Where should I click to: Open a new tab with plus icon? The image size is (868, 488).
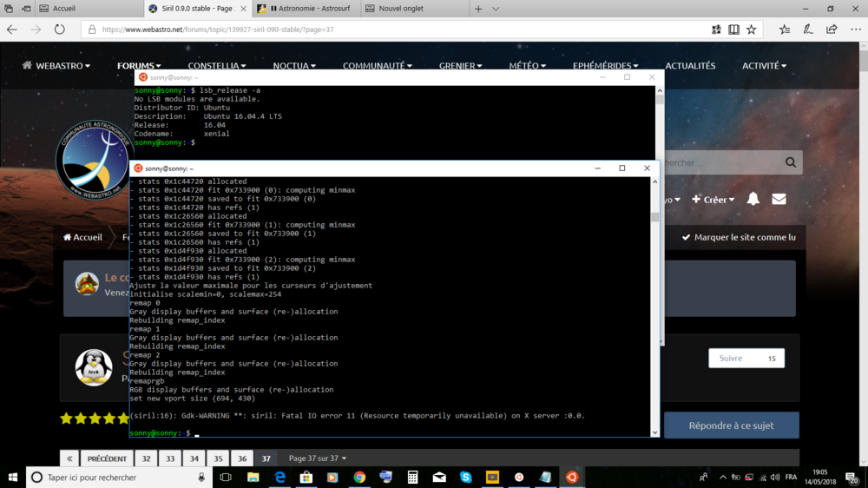(x=478, y=9)
